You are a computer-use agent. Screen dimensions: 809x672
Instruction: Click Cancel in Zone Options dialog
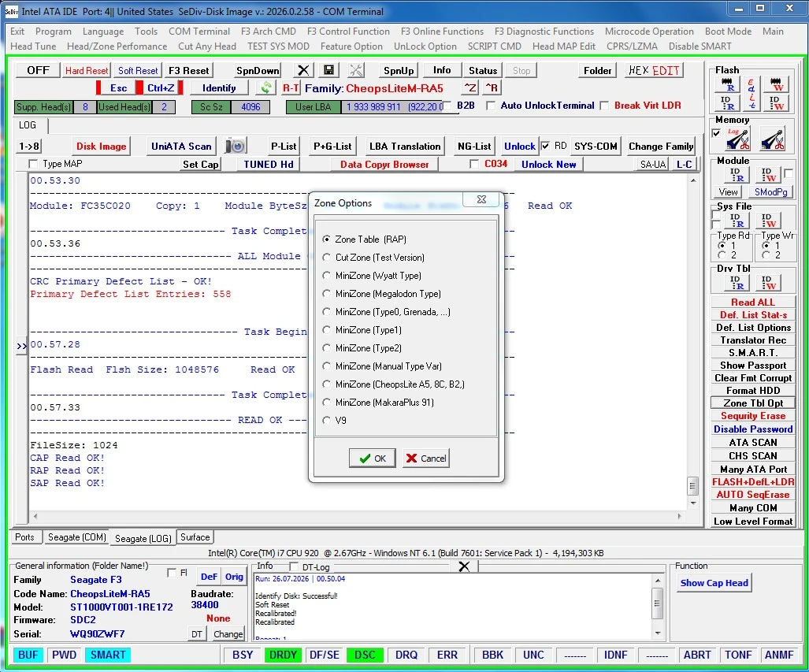tap(426, 459)
